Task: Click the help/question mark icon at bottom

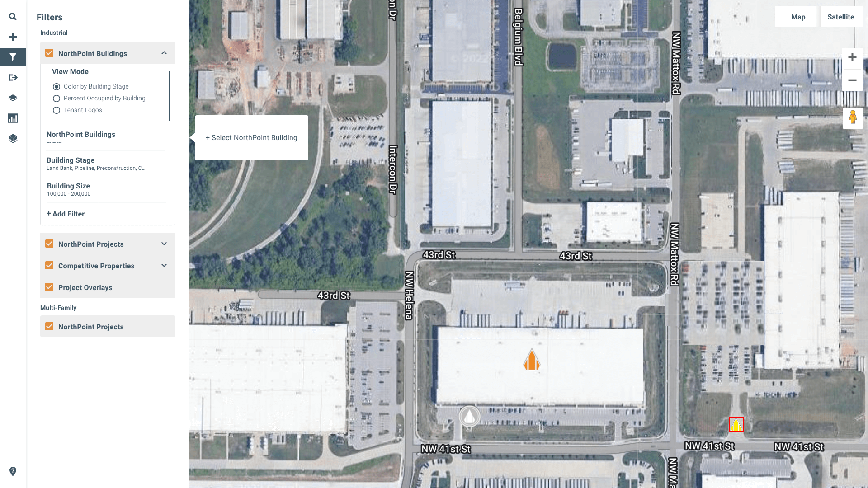Action: (13, 471)
